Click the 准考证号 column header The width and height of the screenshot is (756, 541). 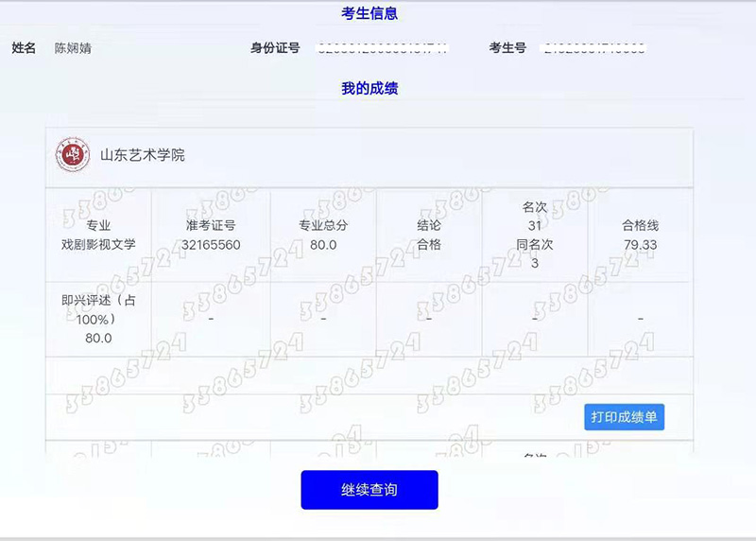[211, 225]
